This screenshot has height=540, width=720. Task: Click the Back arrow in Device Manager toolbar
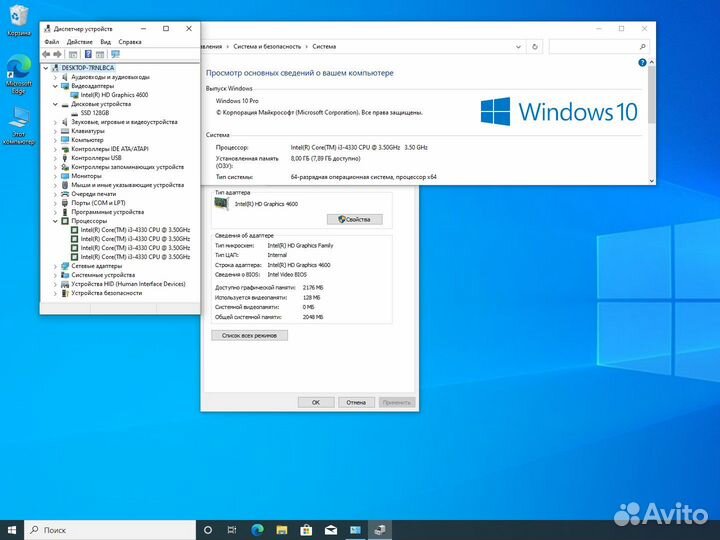coord(46,54)
